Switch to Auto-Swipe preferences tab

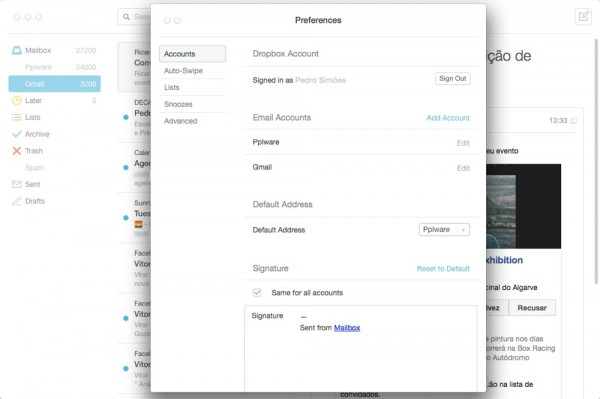[x=192, y=71]
